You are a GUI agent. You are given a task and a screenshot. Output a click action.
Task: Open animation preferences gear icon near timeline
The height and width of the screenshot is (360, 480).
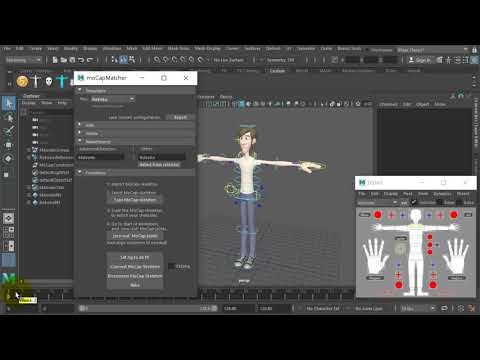pos(461,308)
